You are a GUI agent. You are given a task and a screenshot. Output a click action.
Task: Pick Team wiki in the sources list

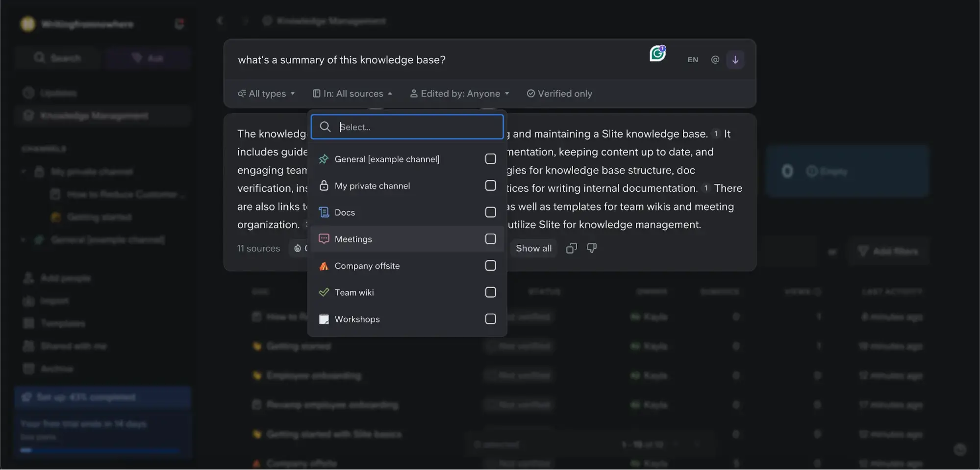(x=354, y=293)
